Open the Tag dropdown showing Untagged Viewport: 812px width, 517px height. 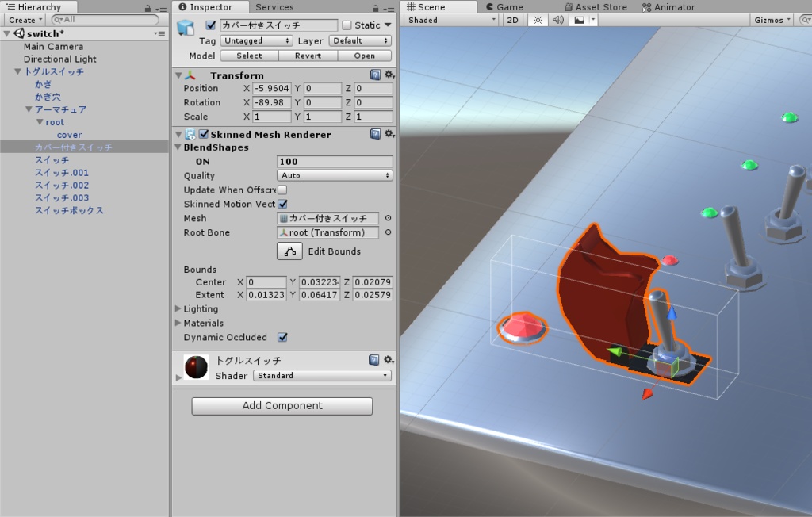(x=256, y=40)
